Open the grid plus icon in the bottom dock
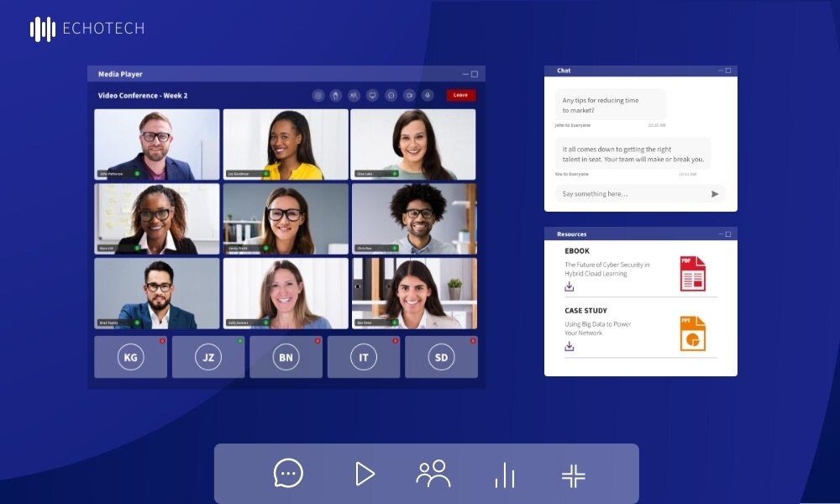This screenshot has height=504, width=840. point(573,476)
